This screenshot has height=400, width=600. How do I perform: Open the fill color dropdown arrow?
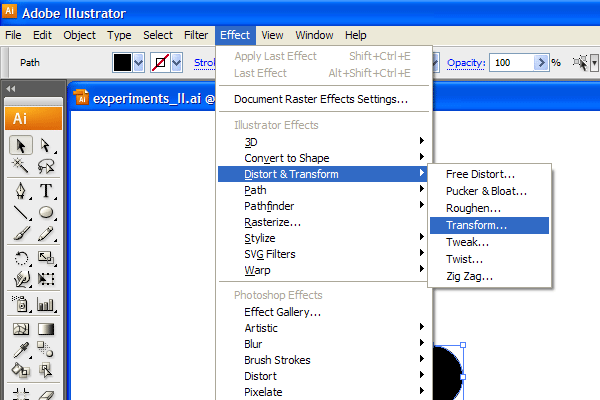(139, 62)
